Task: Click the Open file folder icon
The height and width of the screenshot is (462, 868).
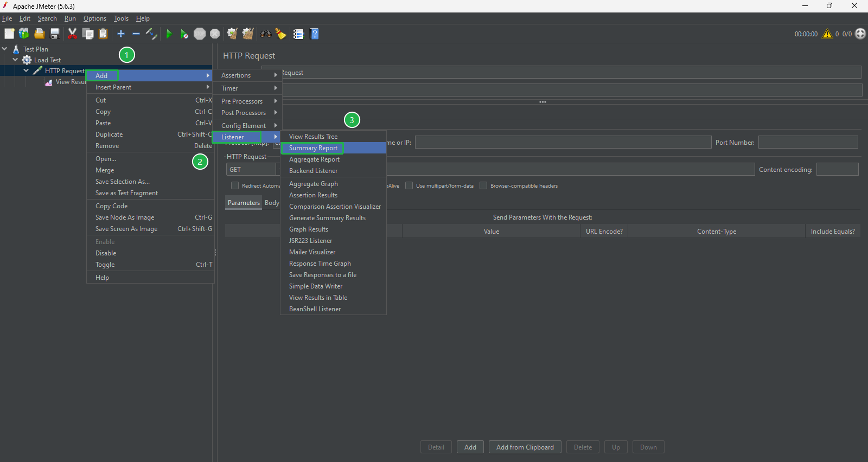Action: click(x=39, y=34)
